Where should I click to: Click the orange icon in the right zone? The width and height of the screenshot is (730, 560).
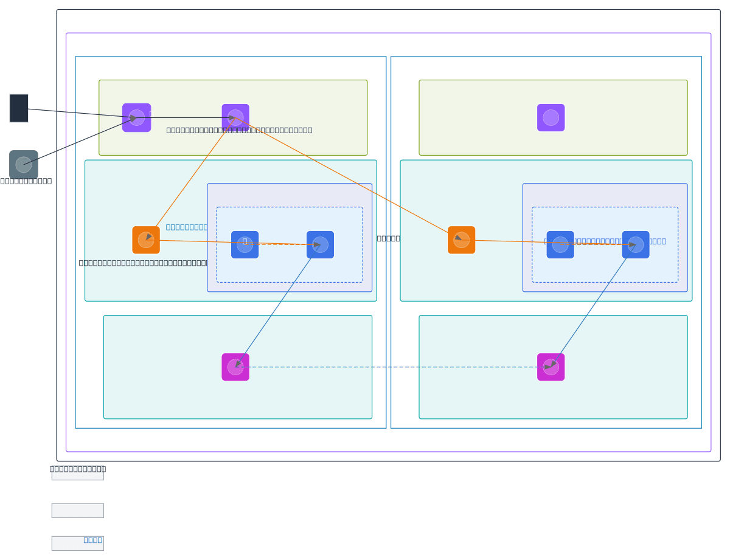[x=461, y=240]
